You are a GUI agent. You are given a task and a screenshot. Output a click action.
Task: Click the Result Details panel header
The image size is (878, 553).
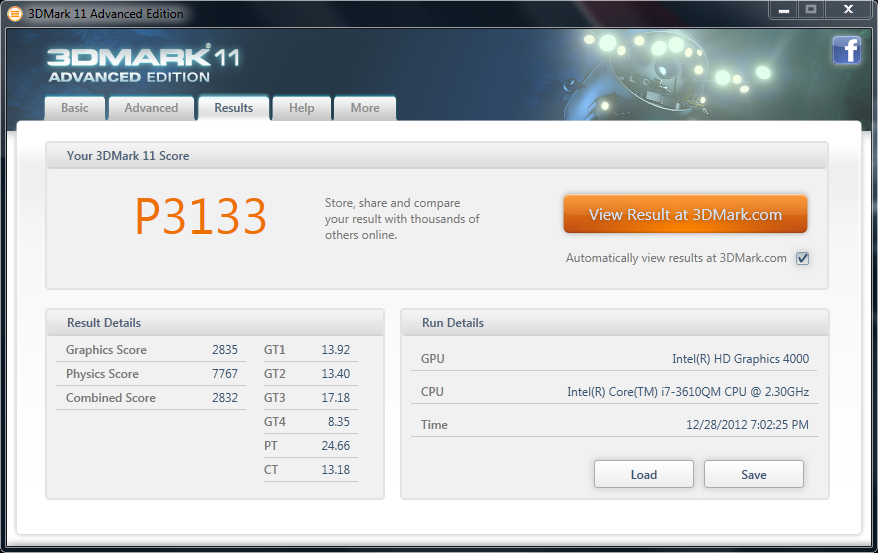(215, 323)
